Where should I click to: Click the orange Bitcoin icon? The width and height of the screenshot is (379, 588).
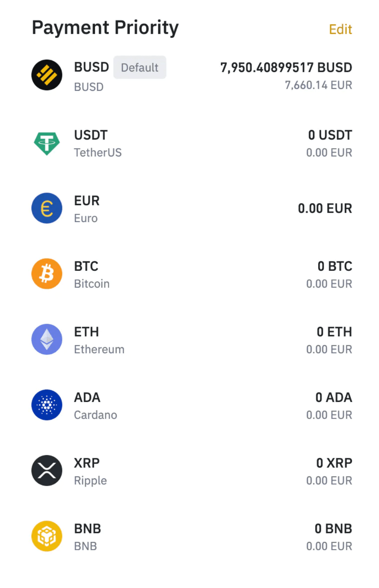[x=47, y=274]
